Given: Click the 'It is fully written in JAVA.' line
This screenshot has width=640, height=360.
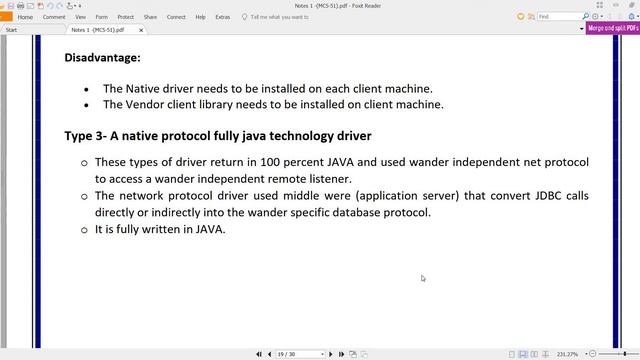Looking at the screenshot, I should point(160,229).
